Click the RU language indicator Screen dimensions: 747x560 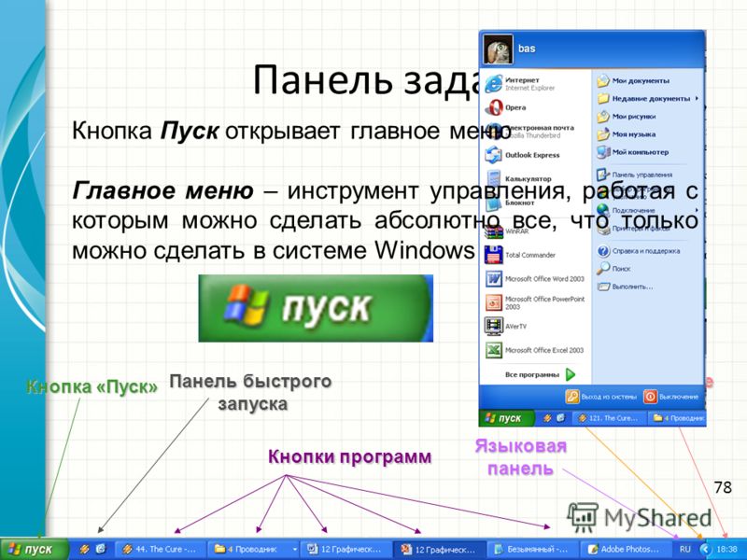coord(684,549)
